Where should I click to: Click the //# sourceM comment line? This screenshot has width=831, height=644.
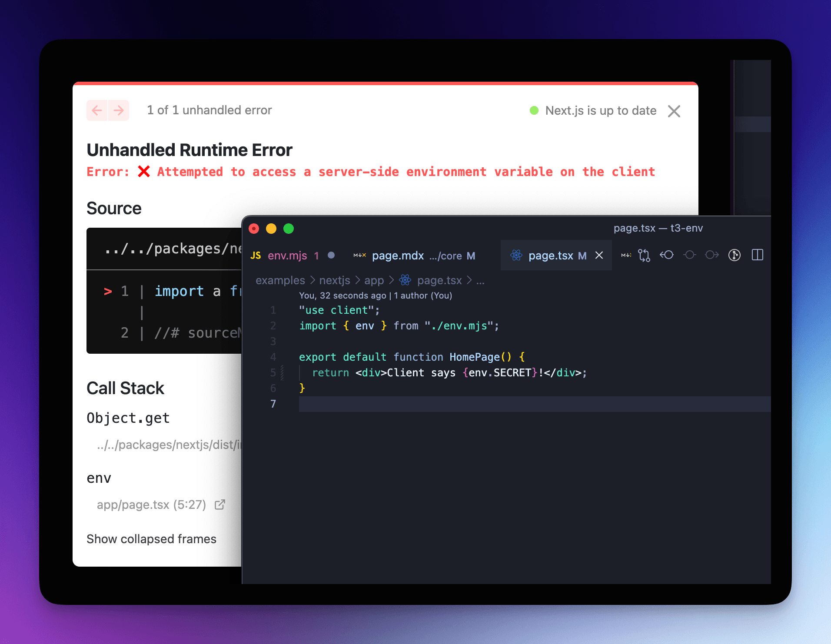pos(198,333)
